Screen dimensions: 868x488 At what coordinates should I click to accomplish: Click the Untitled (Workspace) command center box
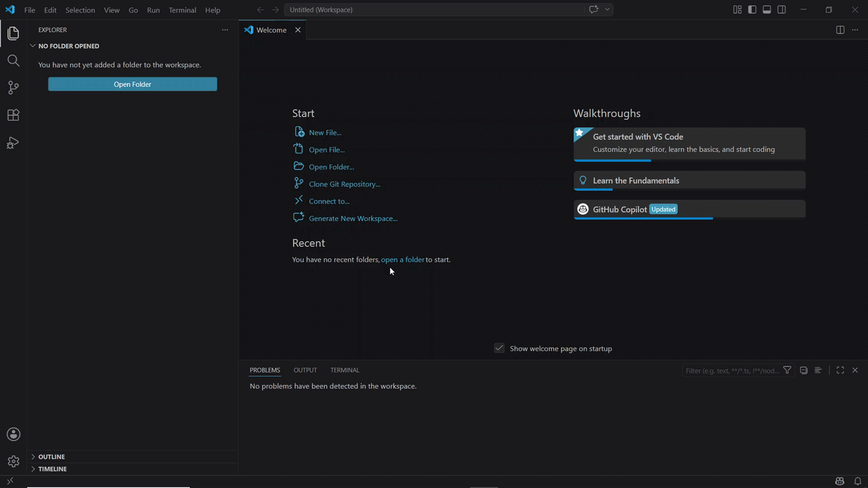[434, 9]
